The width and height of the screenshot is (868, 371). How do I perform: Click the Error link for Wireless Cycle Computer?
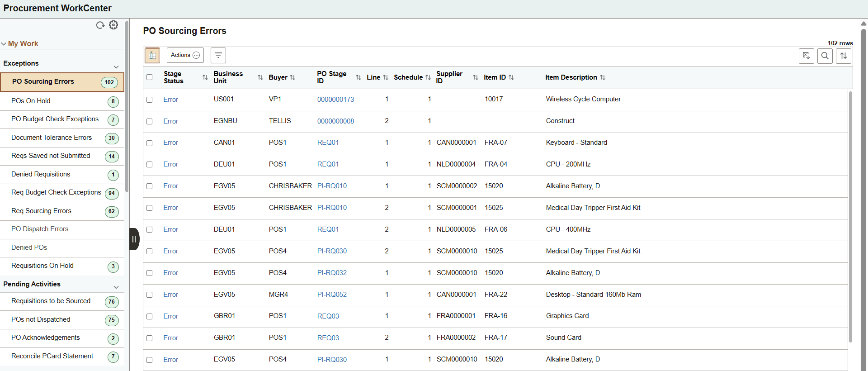click(170, 100)
